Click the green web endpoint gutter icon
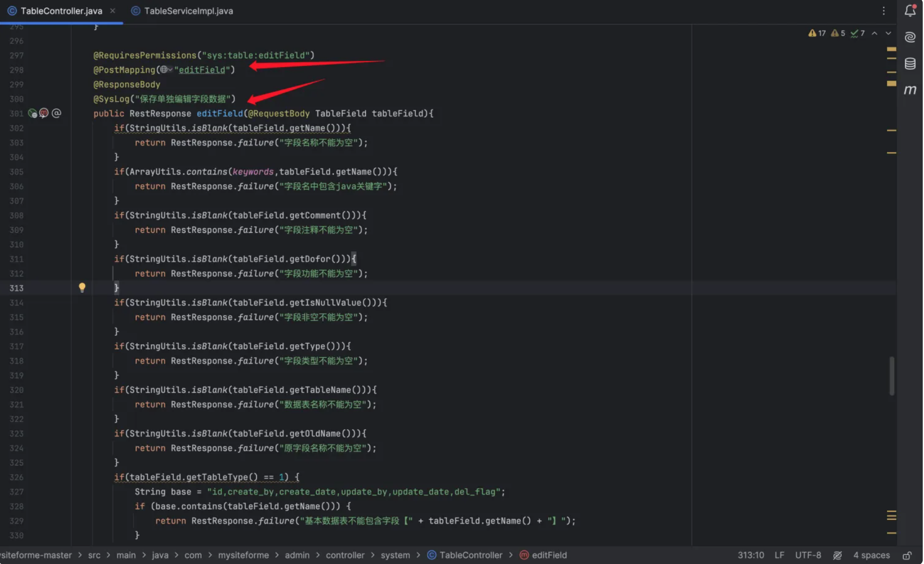The width and height of the screenshot is (924, 564). click(x=32, y=113)
